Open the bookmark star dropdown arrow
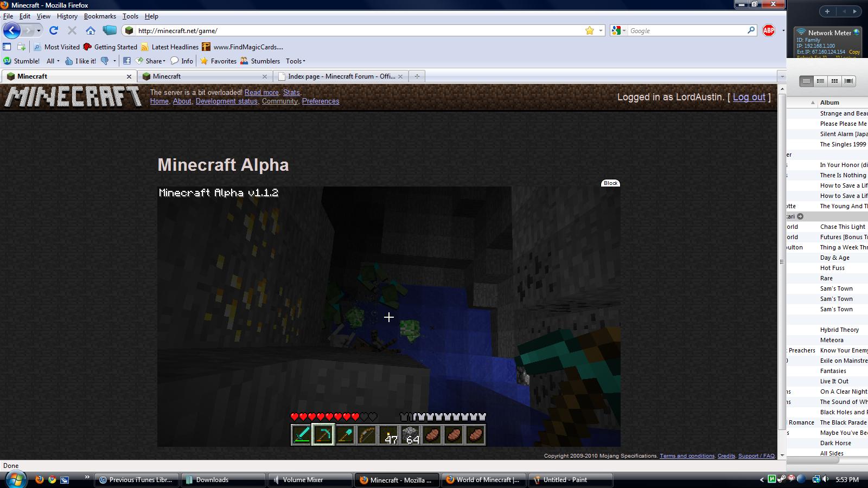The height and width of the screenshot is (488, 868). tap(601, 31)
